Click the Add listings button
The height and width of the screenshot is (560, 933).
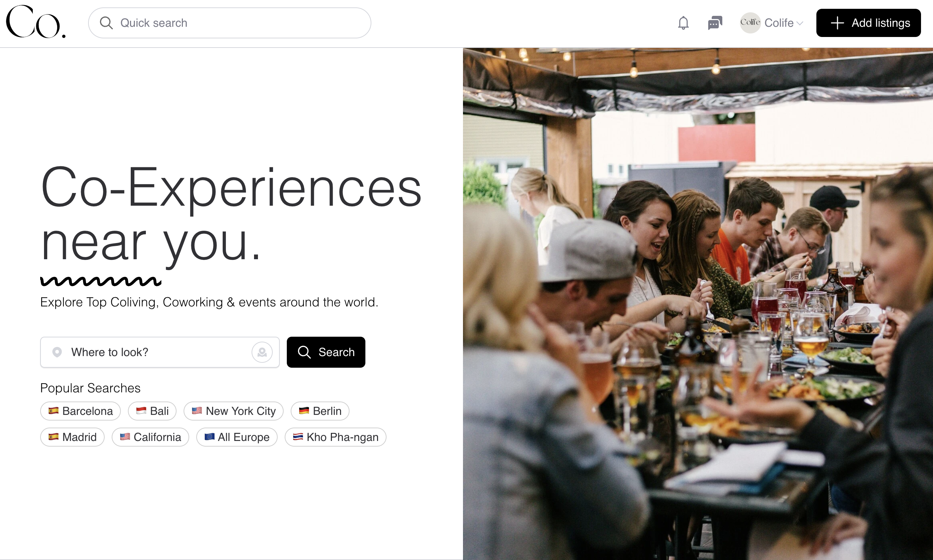pyautogui.click(x=869, y=23)
